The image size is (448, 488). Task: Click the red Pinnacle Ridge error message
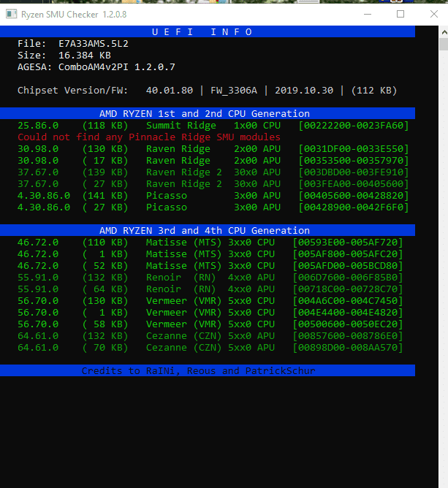click(x=149, y=137)
